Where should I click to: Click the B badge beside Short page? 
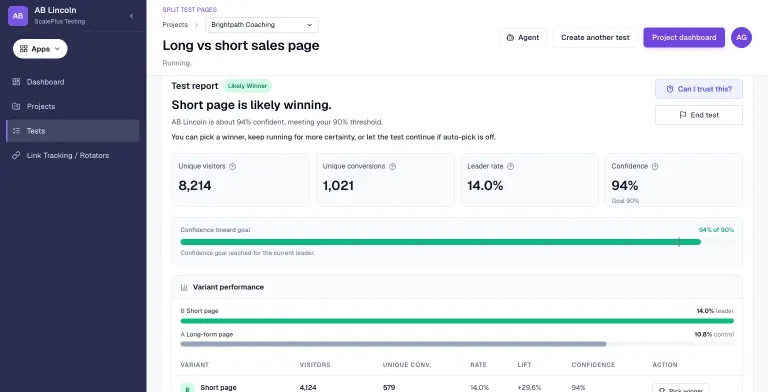187,389
